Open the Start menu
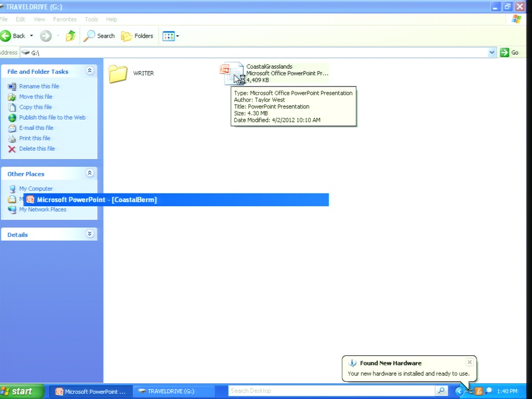Screen dimensions: 532x399 22,392
